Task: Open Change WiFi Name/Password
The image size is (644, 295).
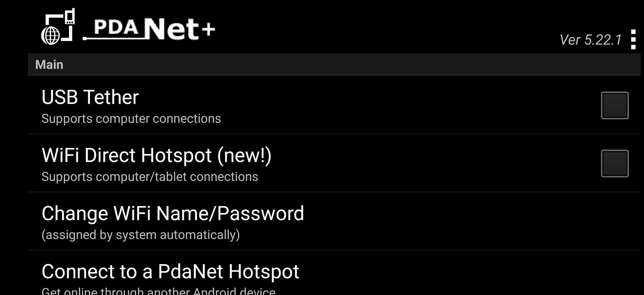Action: [172, 213]
